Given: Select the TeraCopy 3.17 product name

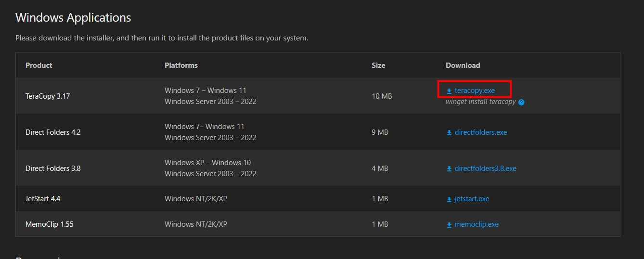Looking at the screenshot, I should [x=48, y=96].
